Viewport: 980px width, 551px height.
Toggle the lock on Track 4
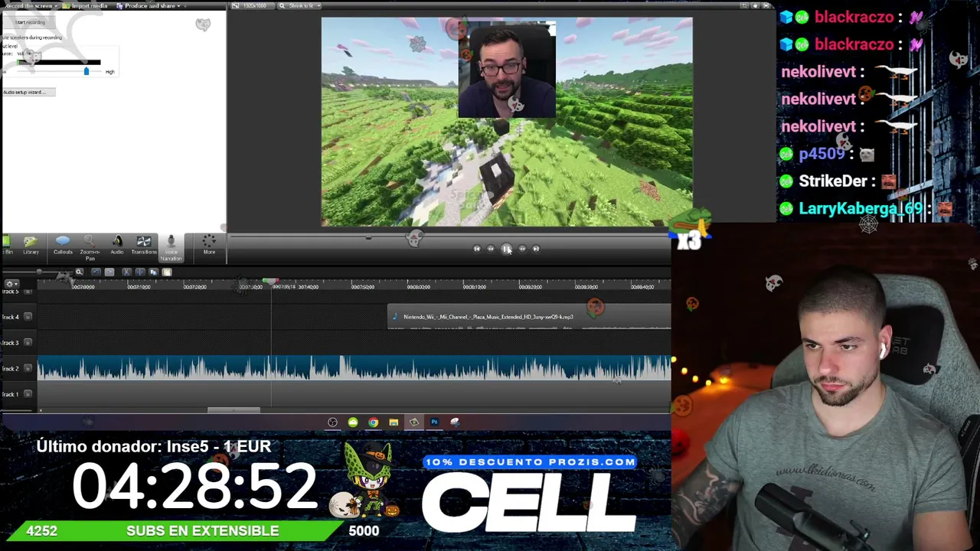click(28, 317)
